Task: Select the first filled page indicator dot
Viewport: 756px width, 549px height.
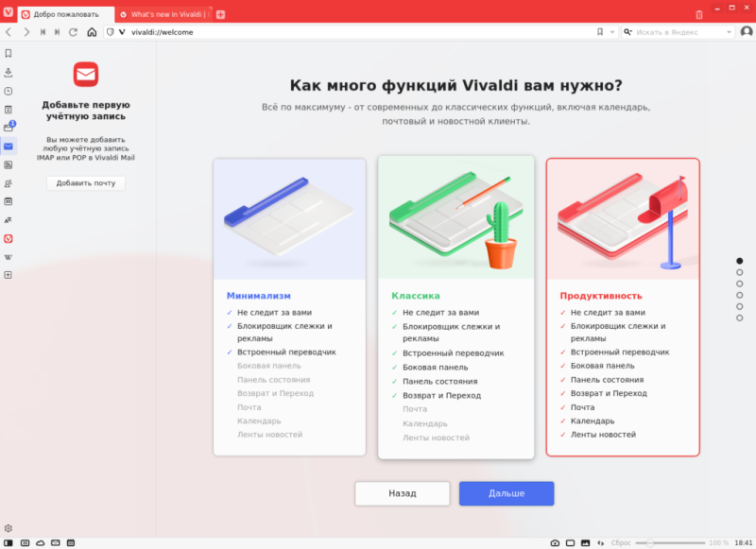Action: pos(740,261)
